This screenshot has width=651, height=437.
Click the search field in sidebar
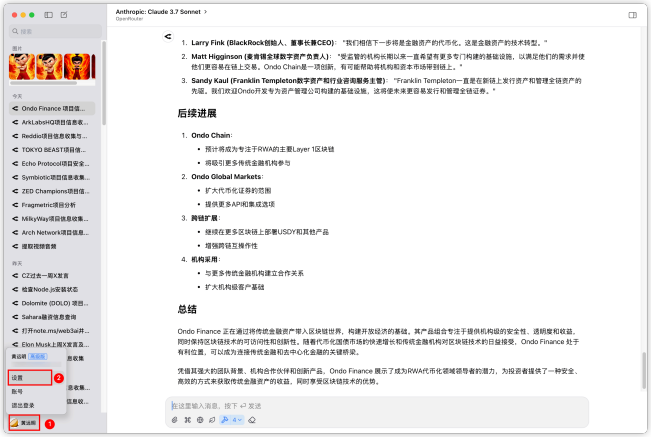tap(55, 31)
